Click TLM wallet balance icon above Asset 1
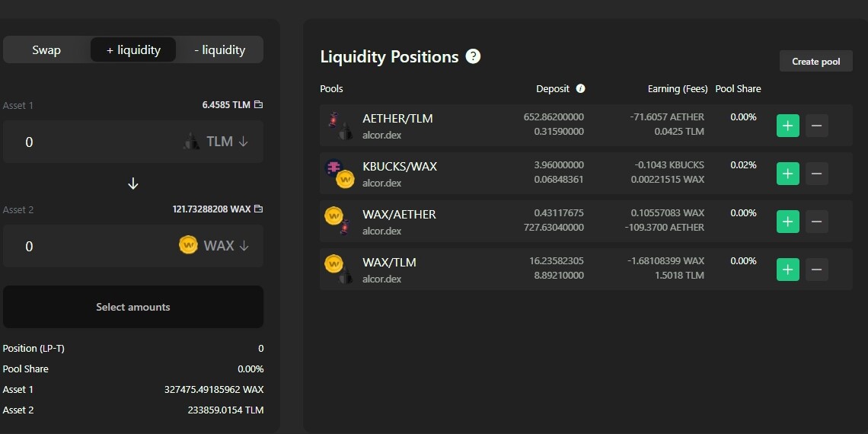 [x=259, y=104]
